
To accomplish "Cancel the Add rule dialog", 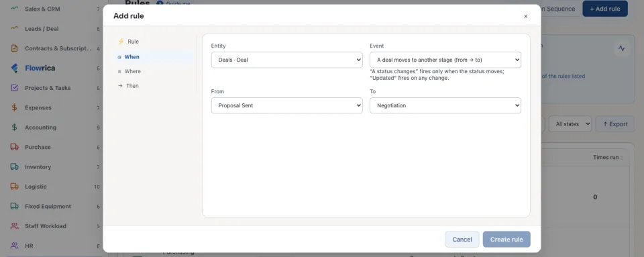I will 462,240.
